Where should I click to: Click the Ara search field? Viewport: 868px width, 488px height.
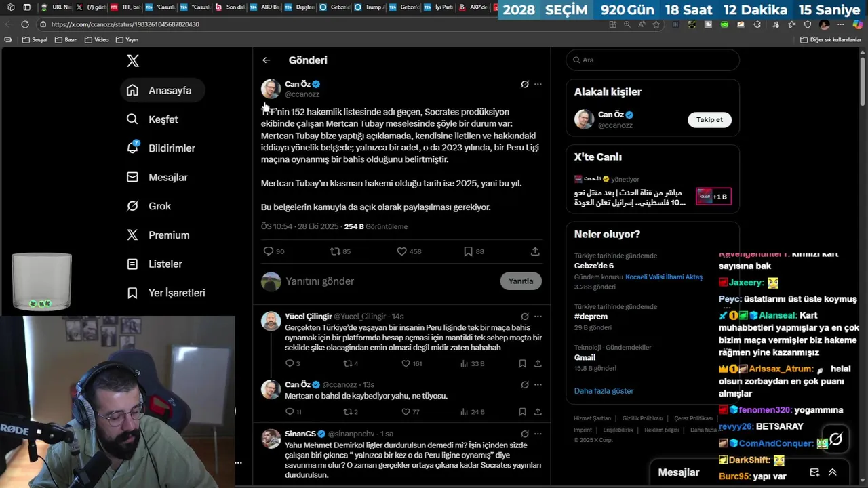[x=652, y=60]
